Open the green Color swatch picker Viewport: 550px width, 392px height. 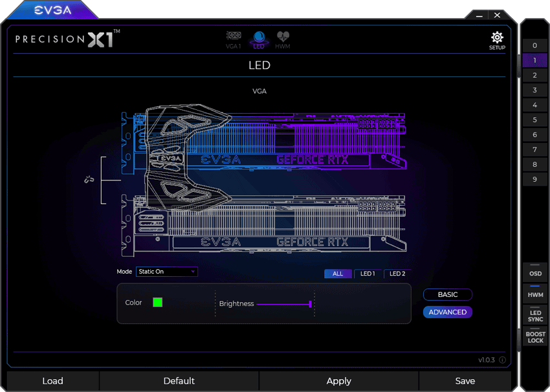click(x=157, y=302)
